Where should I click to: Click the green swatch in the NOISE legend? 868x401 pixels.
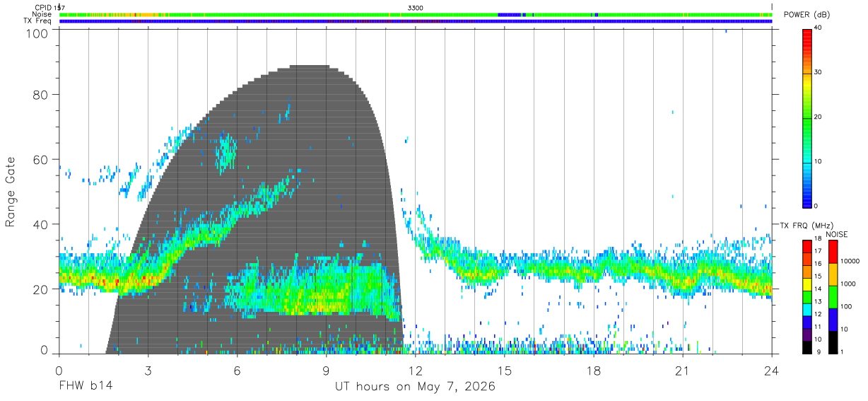coord(833,297)
